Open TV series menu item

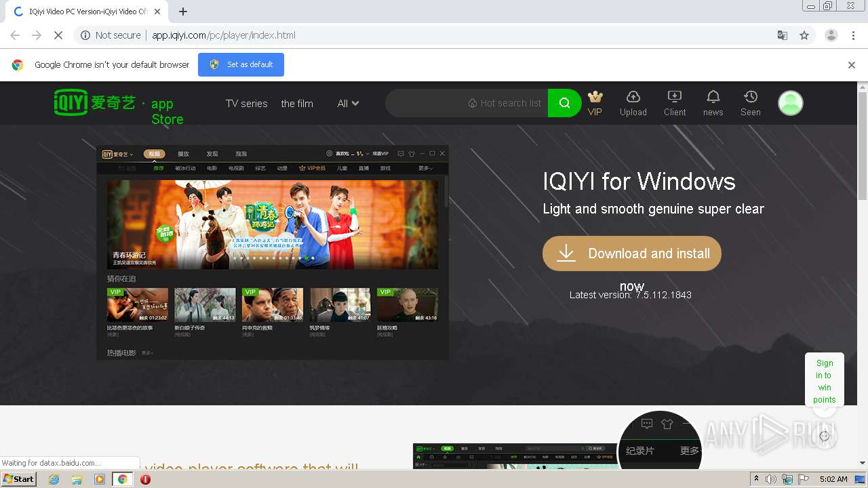[246, 104]
